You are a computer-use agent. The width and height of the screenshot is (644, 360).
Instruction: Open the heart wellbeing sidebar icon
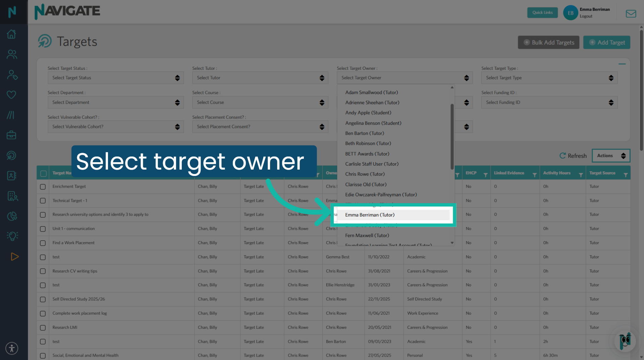(12, 95)
